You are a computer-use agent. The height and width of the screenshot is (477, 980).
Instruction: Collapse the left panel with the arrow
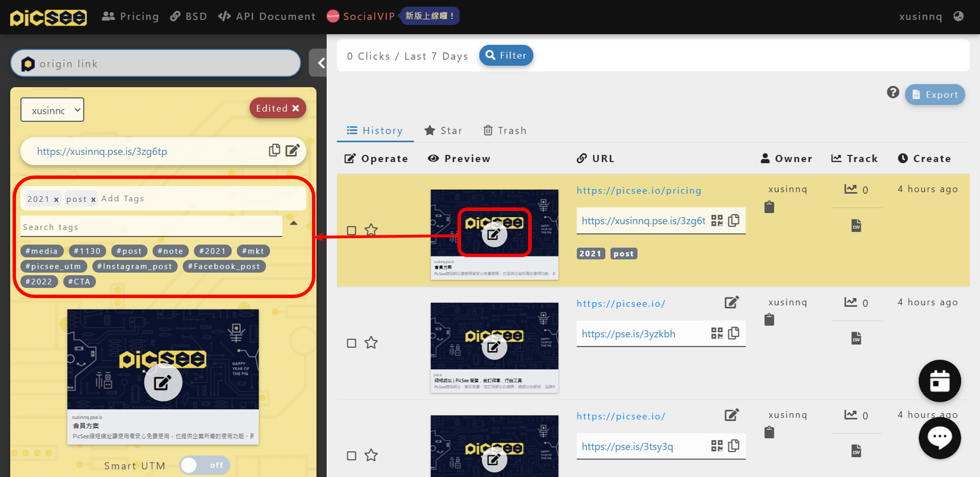coord(321,63)
